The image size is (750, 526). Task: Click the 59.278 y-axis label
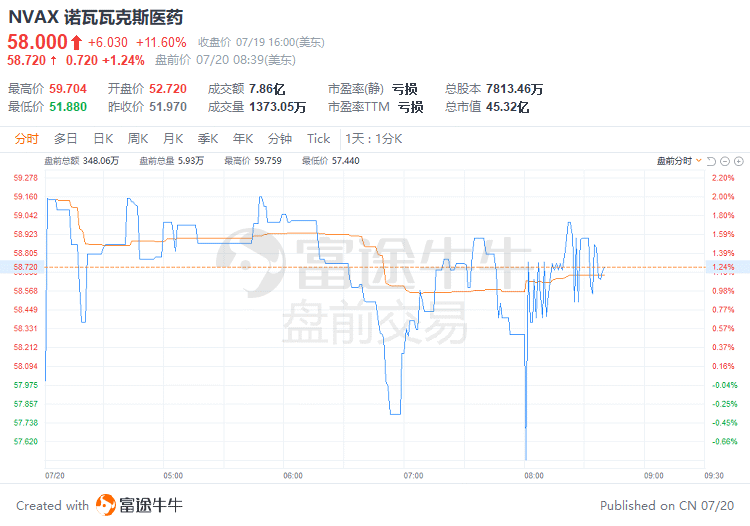[26, 178]
